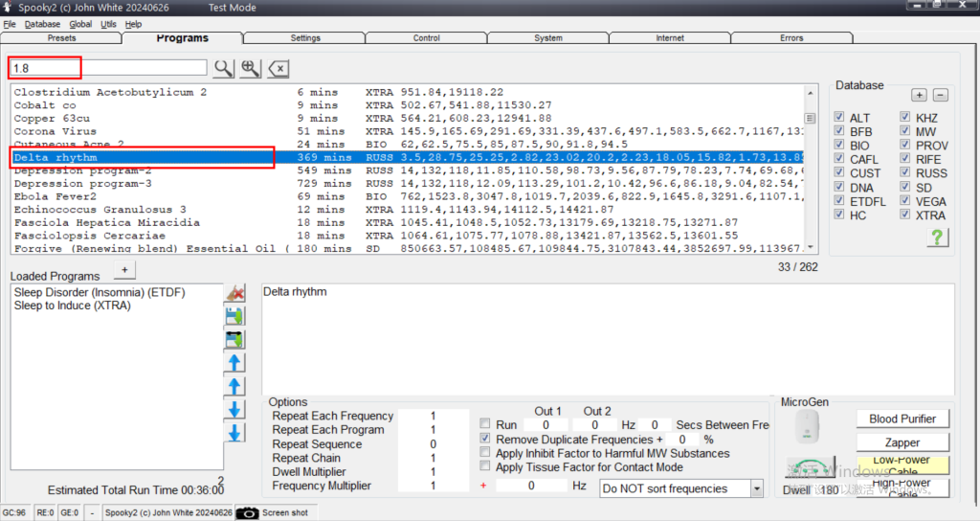Click the magnifier-plus search icon
The image size is (980, 521).
tap(250, 68)
